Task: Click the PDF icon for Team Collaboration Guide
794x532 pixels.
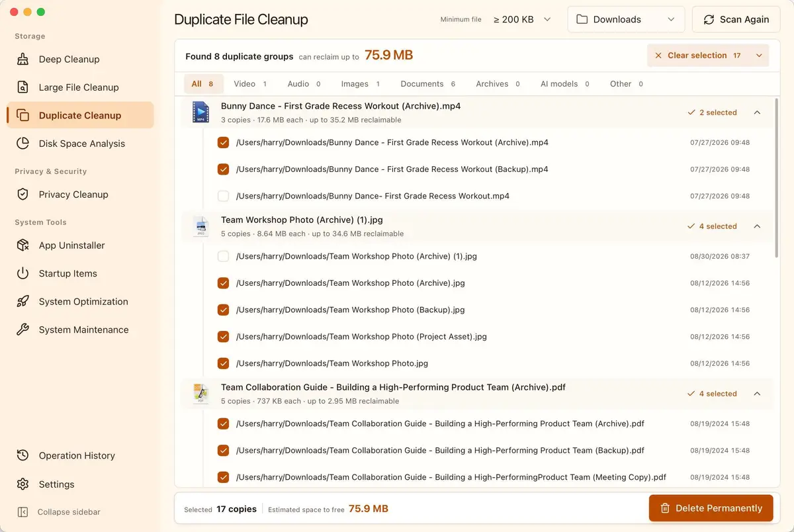Action: tap(200, 394)
